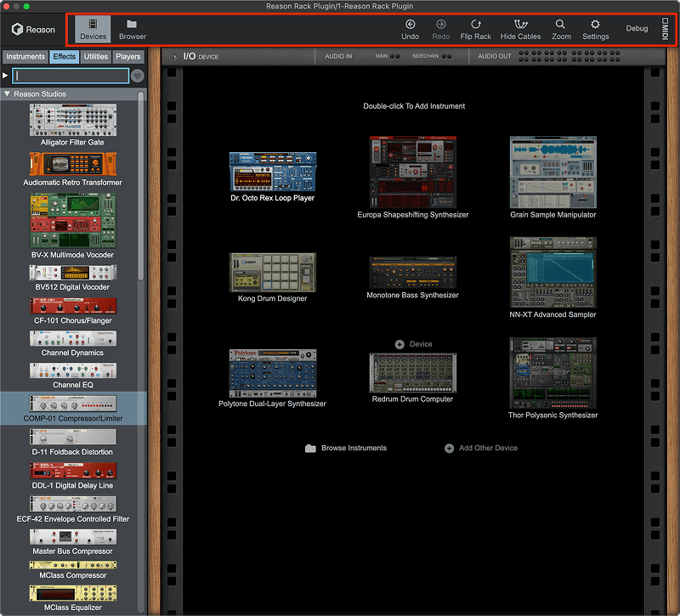Click the Debug button
The height and width of the screenshot is (616, 680).
(x=637, y=28)
